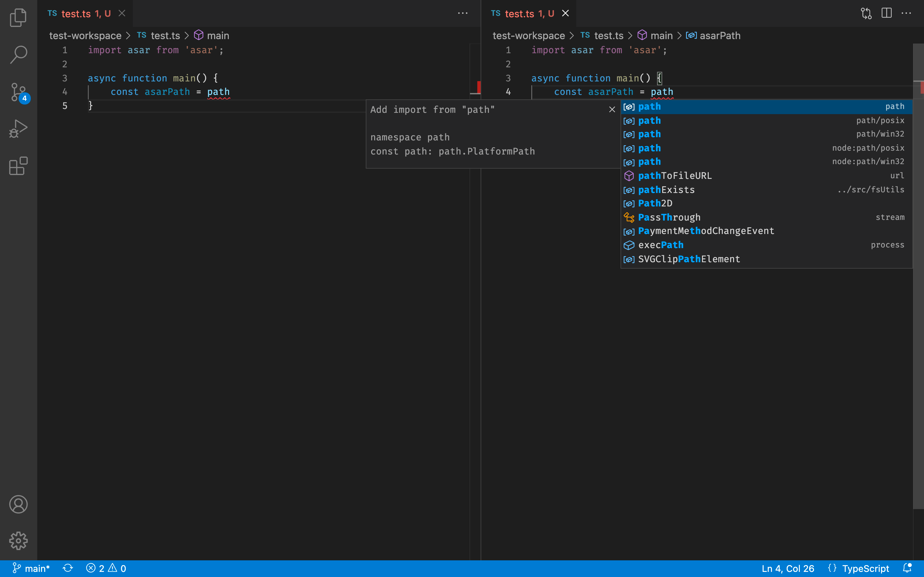Open the Accounts menu in activity bar
Screen dimensions: 924x577
18,504
